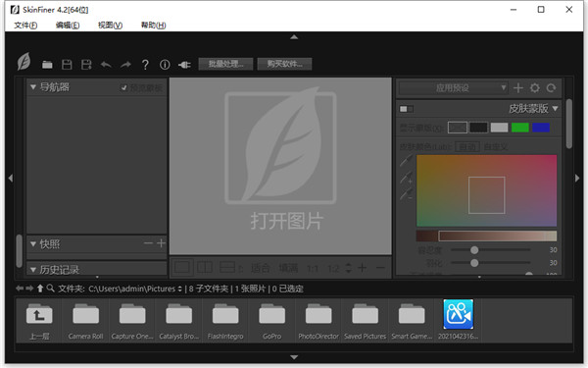
Task: Click the tolerance slider handle valued 30
Action: pyautogui.click(x=474, y=249)
